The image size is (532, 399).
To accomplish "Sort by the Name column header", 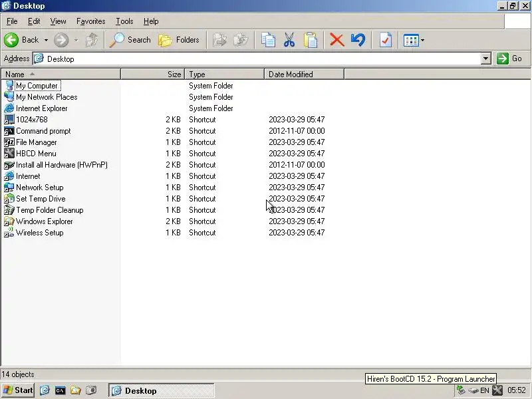I will point(61,74).
